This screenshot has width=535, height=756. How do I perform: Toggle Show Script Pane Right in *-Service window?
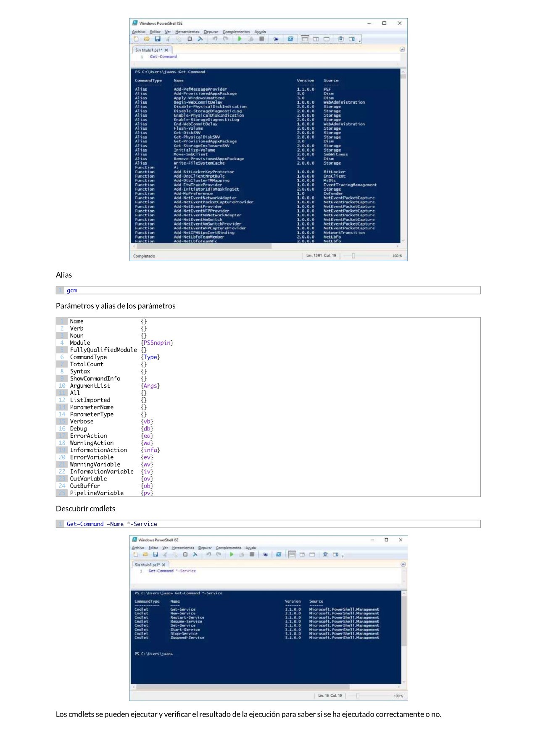pos(302,554)
